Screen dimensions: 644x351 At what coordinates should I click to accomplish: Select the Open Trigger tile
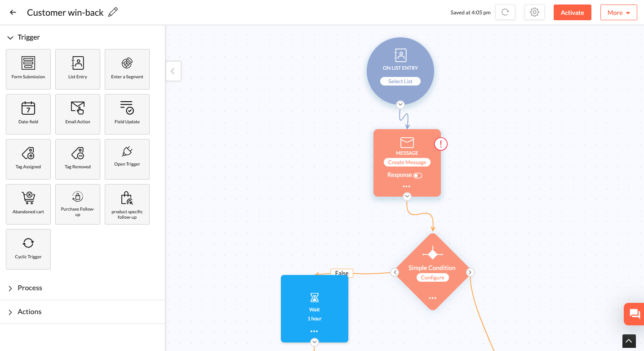pos(127,159)
